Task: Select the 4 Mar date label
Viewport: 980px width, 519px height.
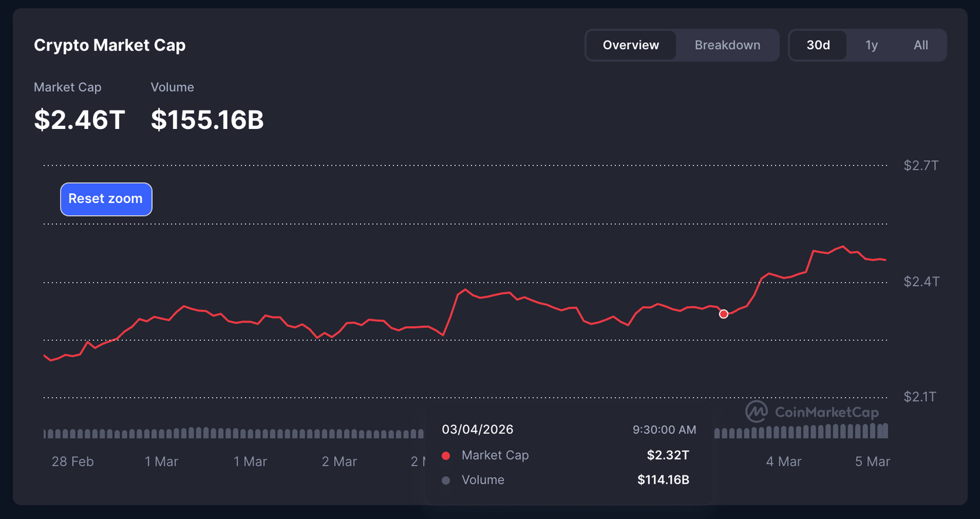Action: (x=783, y=462)
